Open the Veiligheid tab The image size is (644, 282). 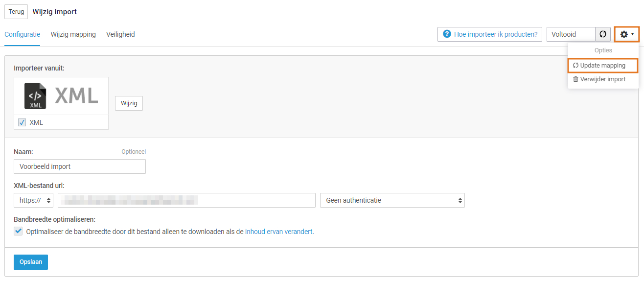120,34
